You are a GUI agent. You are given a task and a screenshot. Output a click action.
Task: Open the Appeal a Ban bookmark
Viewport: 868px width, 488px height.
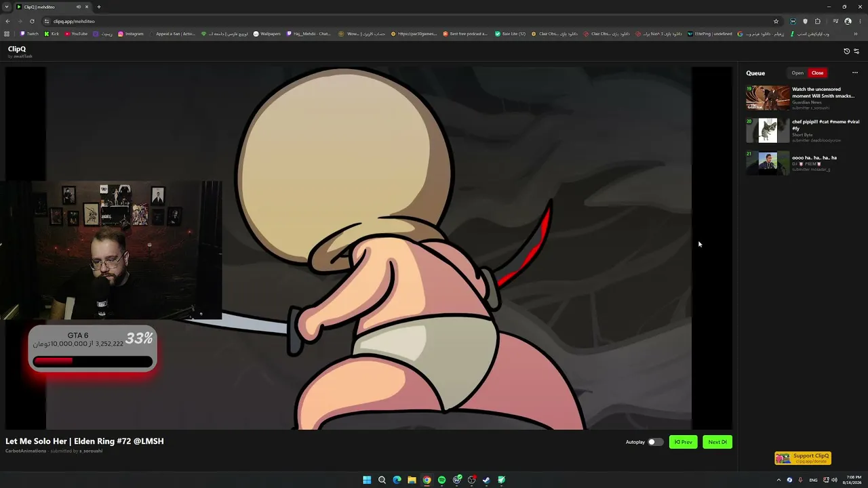coord(172,34)
